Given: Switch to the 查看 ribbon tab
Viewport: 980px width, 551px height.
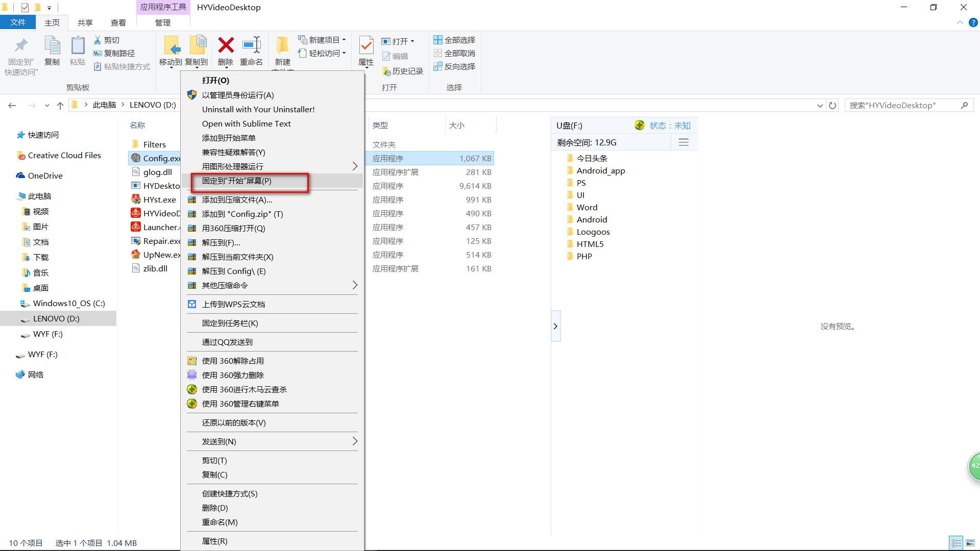Looking at the screenshot, I should (x=118, y=22).
